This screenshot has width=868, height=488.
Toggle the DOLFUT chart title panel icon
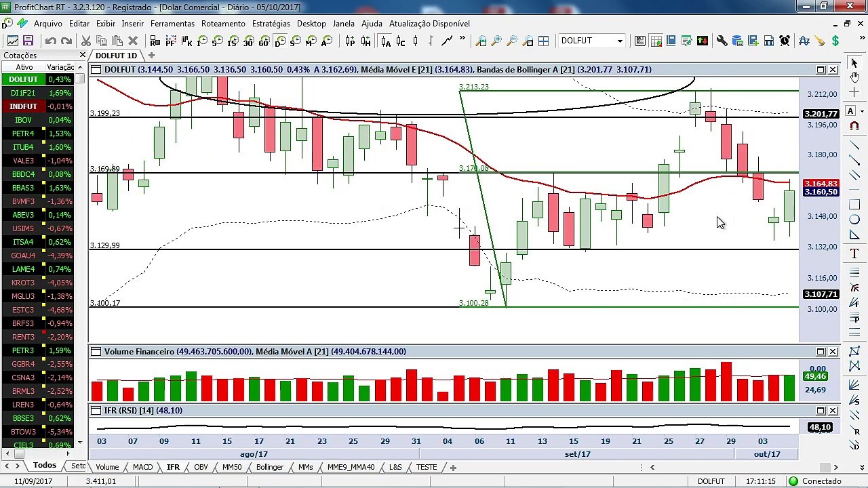click(x=96, y=70)
